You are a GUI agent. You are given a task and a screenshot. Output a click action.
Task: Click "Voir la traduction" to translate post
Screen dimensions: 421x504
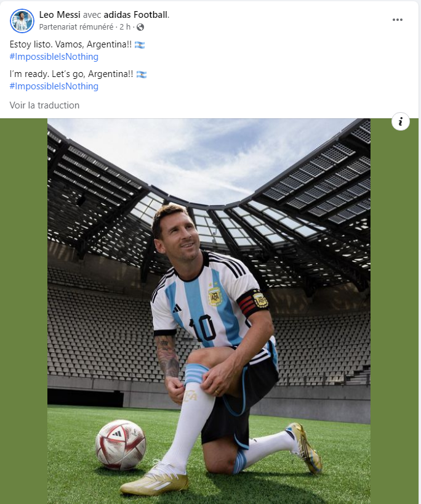44,105
